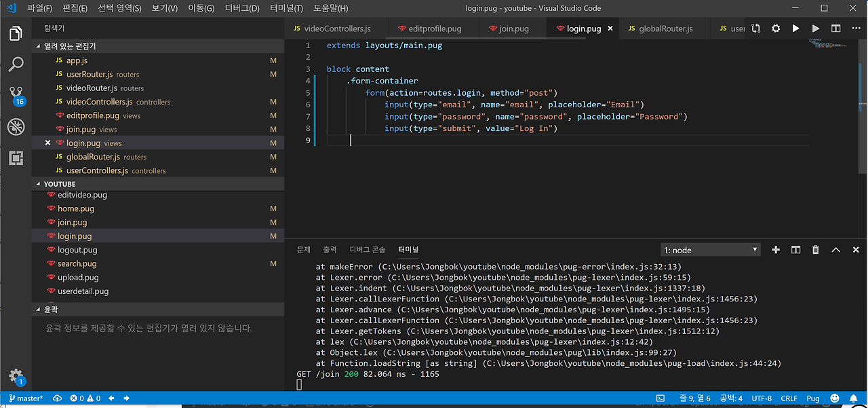The width and height of the screenshot is (868, 408).
Task: Open the '1: node' terminal dropdown
Action: [x=711, y=250]
